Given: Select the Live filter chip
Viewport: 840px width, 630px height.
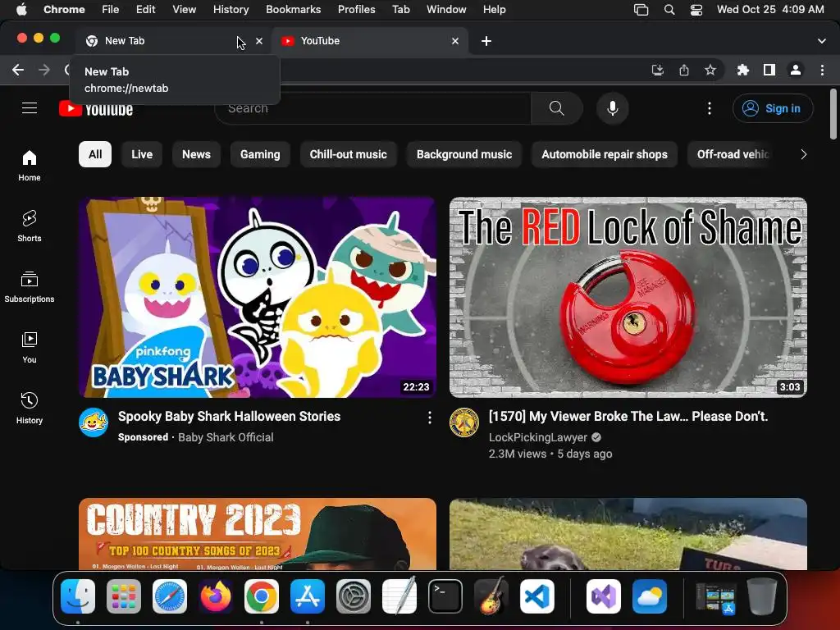Looking at the screenshot, I should tap(142, 154).
